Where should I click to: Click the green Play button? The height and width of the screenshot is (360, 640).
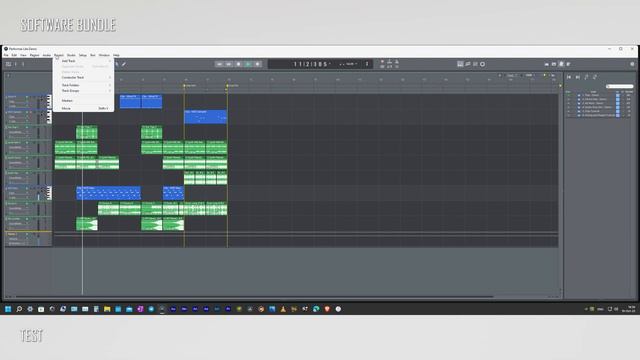pyautogui.click(x=248, y=64)
